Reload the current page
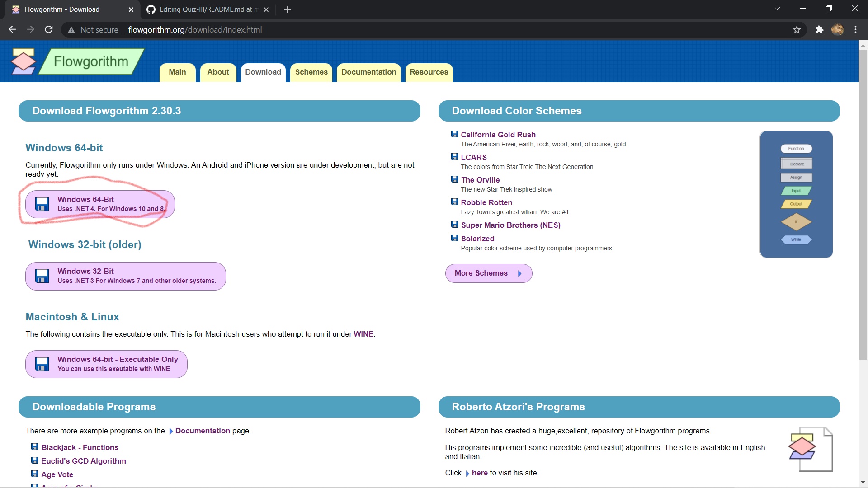868x488 pixels. (x=48, y=29)
